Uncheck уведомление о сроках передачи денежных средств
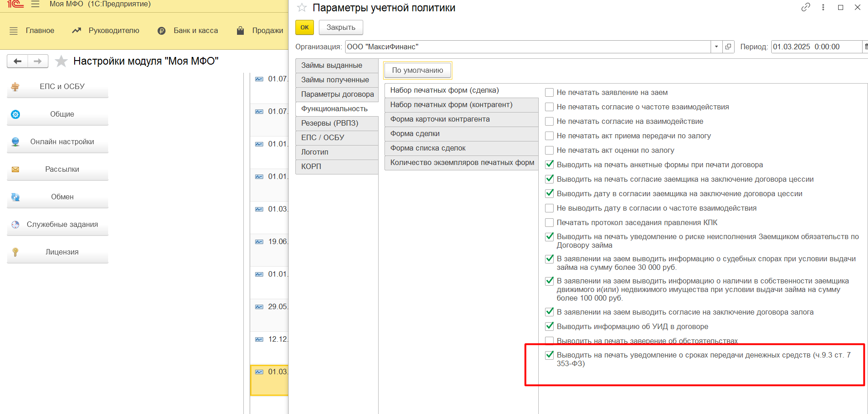Viewport: 868px width, 414px height. 550,355
